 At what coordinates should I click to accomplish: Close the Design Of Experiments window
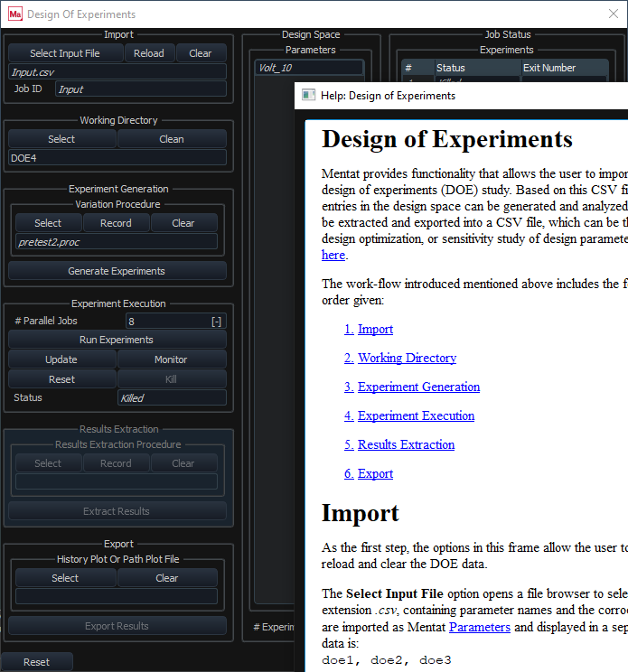(x=614, y=14)
